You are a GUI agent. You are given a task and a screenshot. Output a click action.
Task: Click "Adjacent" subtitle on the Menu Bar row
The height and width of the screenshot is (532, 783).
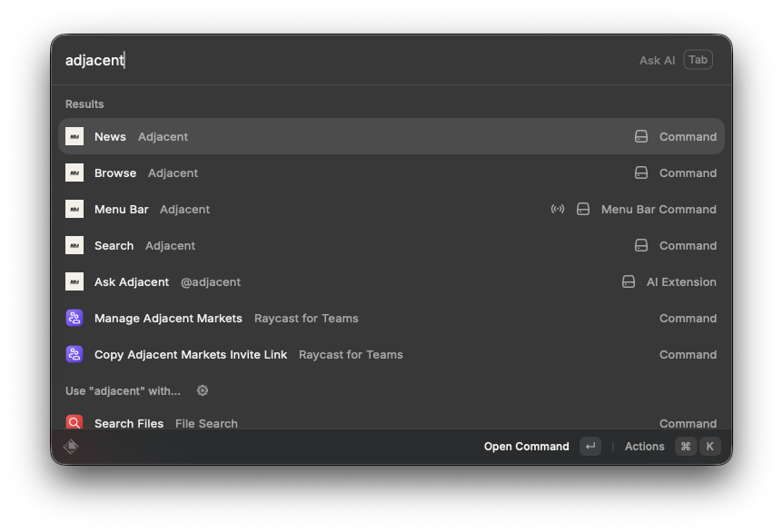pos(184,210)
